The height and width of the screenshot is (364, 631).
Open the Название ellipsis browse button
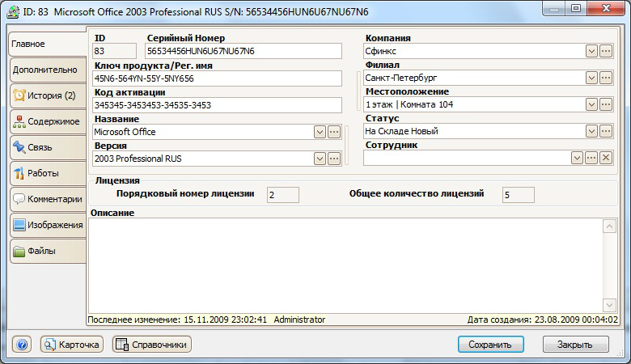[x=334, y=132]
